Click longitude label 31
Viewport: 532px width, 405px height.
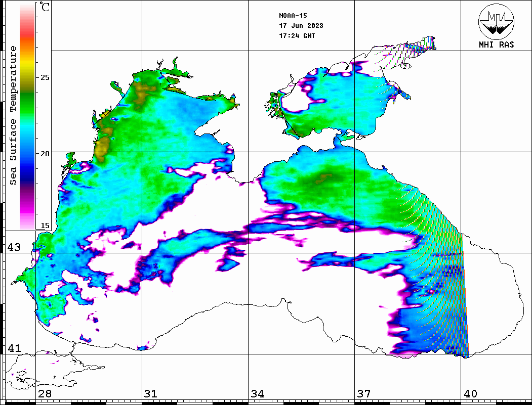point(151,394)
